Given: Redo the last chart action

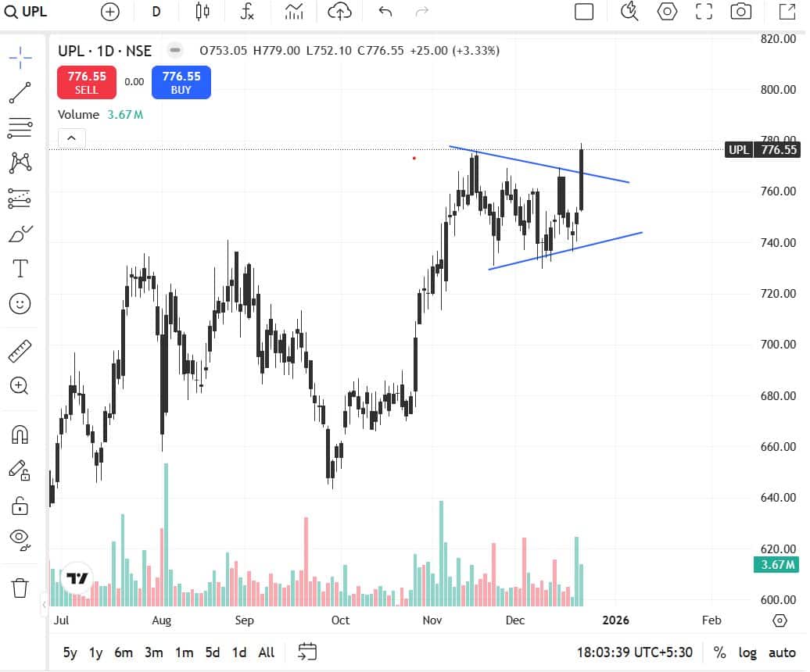Looking at the screenshot, I should 422,12.
